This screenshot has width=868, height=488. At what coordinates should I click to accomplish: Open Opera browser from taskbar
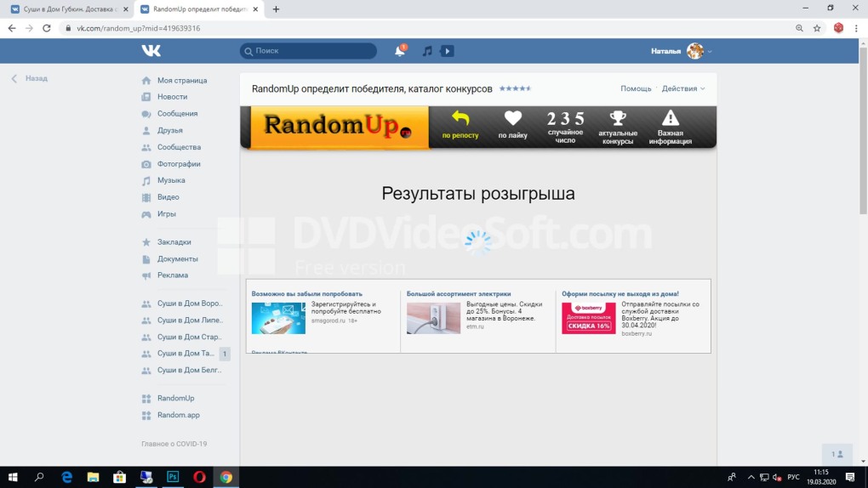[199, 477]
